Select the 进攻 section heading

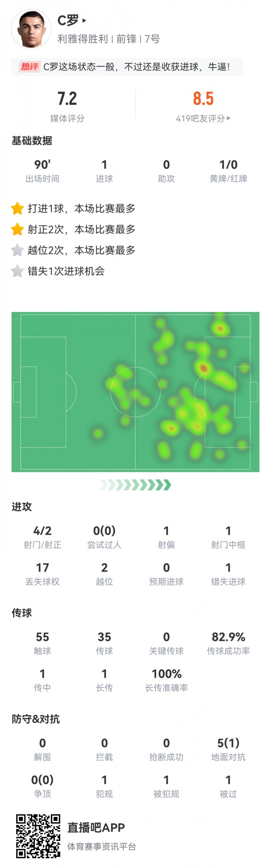click(x=22, y=507)
